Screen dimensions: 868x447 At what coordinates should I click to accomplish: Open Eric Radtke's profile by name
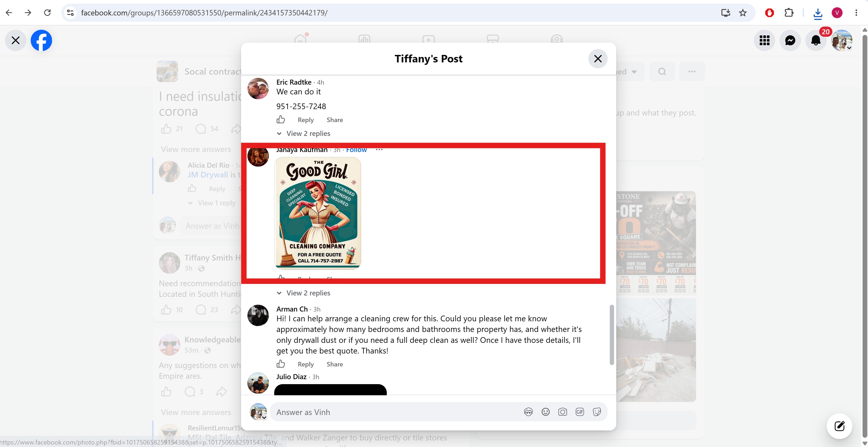pos(294,82)
